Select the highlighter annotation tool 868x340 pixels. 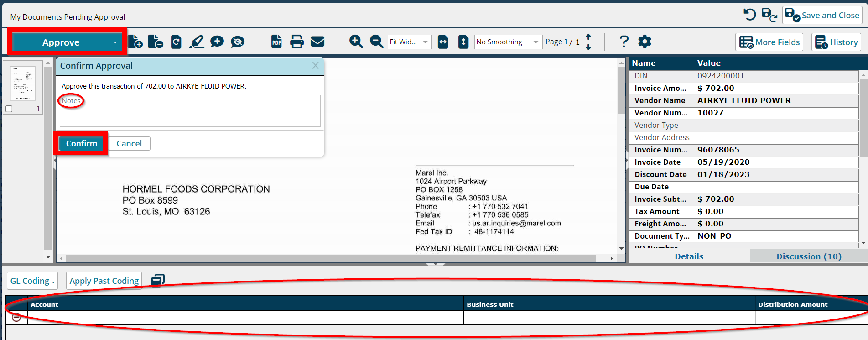[x=197, y=42]
